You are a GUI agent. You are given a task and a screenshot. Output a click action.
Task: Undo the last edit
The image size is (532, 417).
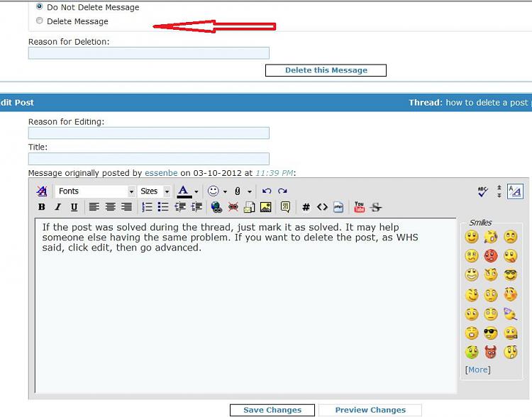pos(267,191)
